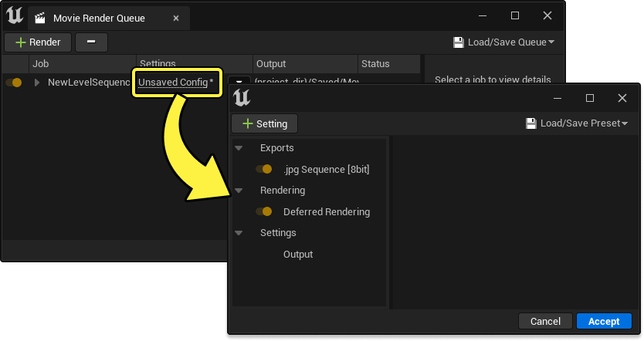This screenshot has width=644, height=341.
Task: Click the floppy disk icon beside Load/Save Queue
Action: pos(458,42)
